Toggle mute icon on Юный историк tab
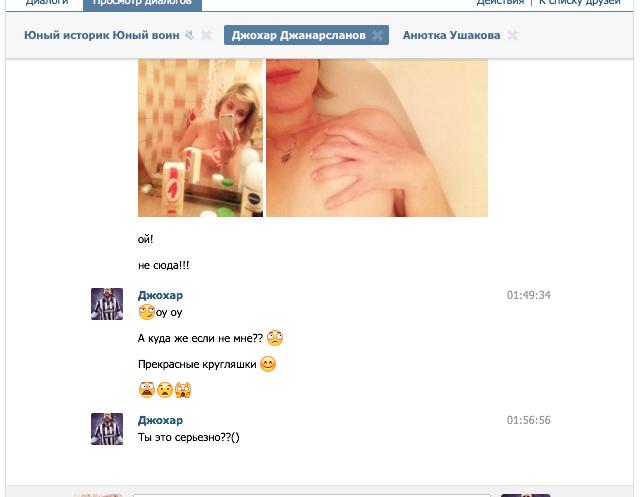 189,35
